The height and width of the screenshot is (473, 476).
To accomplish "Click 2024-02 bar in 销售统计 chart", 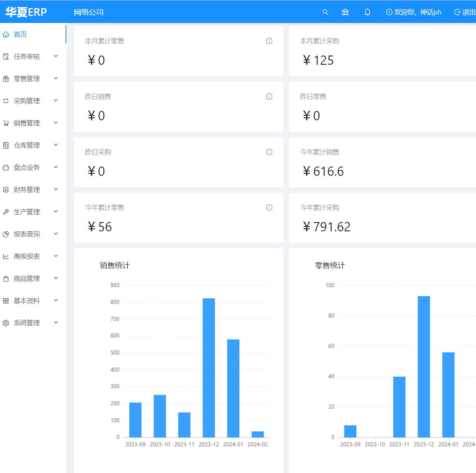I will 257,435.
